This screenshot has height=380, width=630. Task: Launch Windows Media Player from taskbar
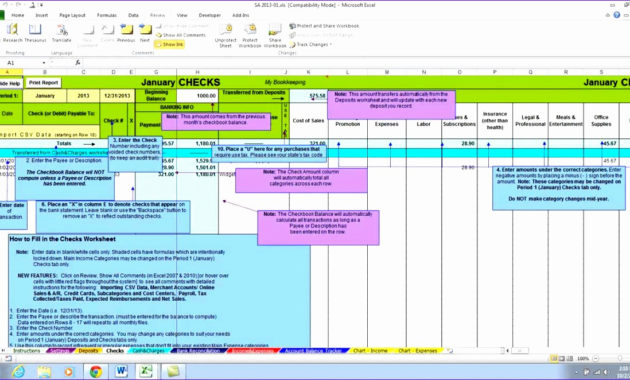tap(69, 372)
